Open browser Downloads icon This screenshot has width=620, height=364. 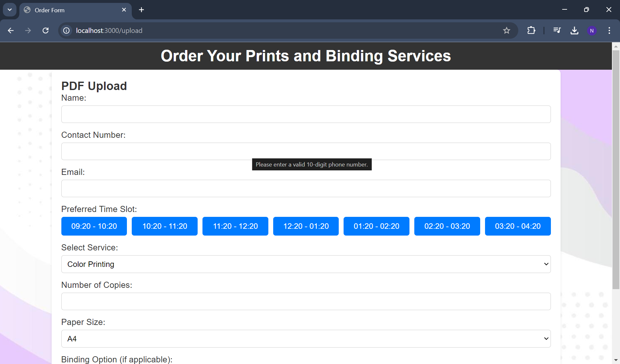[574, 30]
